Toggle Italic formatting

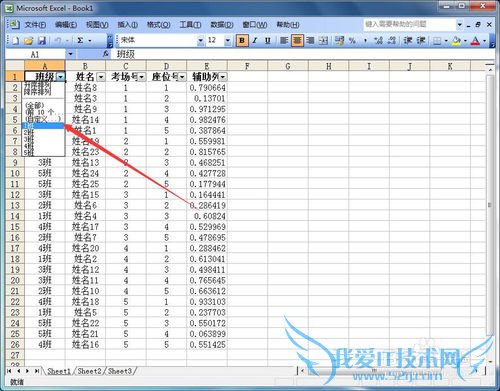(x=255, y=41)
